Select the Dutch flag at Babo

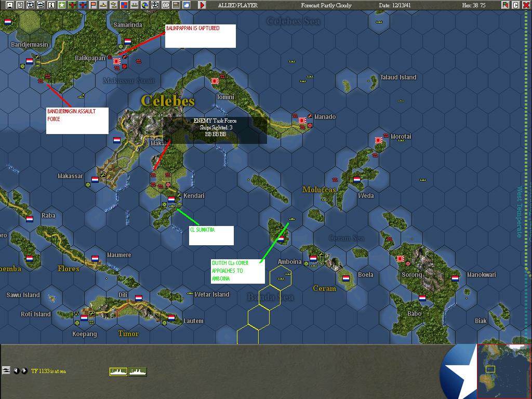pos(422,298)
